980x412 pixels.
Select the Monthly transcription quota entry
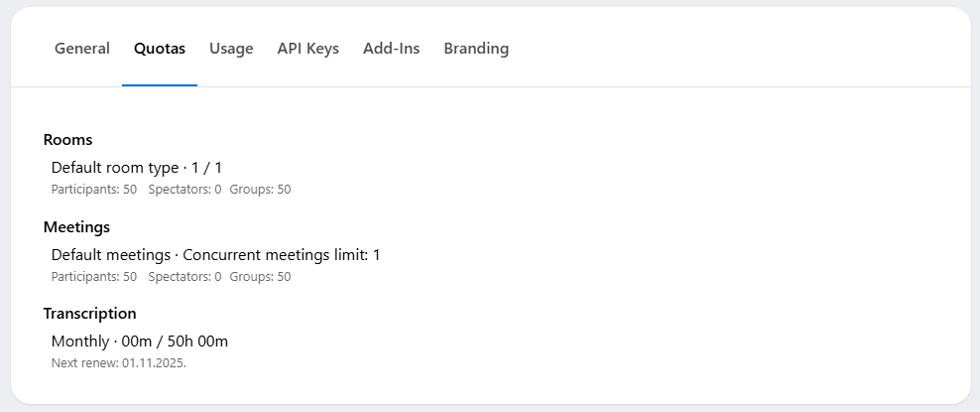point(140,342)
